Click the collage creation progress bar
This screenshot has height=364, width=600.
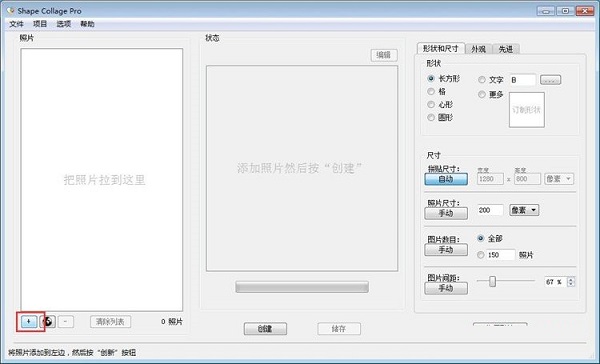[x=302, y=287]
